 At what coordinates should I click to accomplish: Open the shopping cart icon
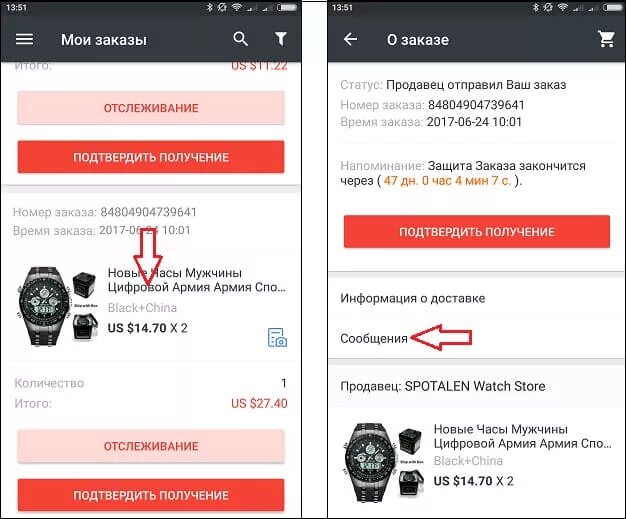tap(606, 39)
